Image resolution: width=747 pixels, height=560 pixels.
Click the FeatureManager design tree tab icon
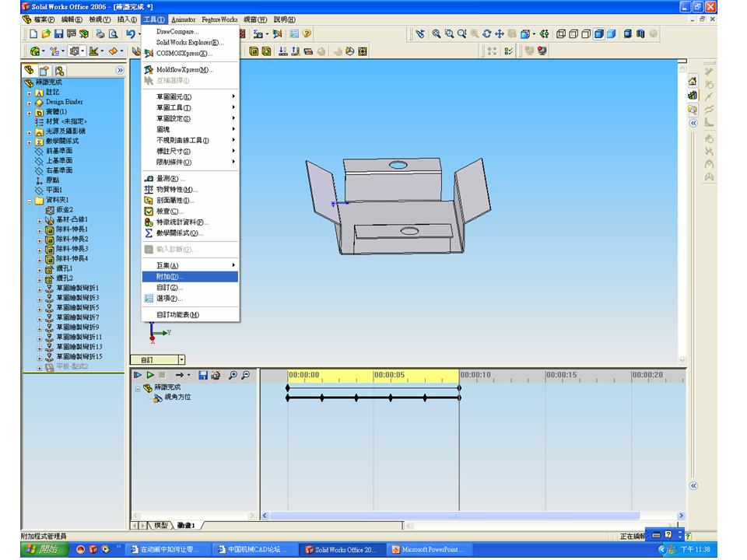(x=29, y=71)
